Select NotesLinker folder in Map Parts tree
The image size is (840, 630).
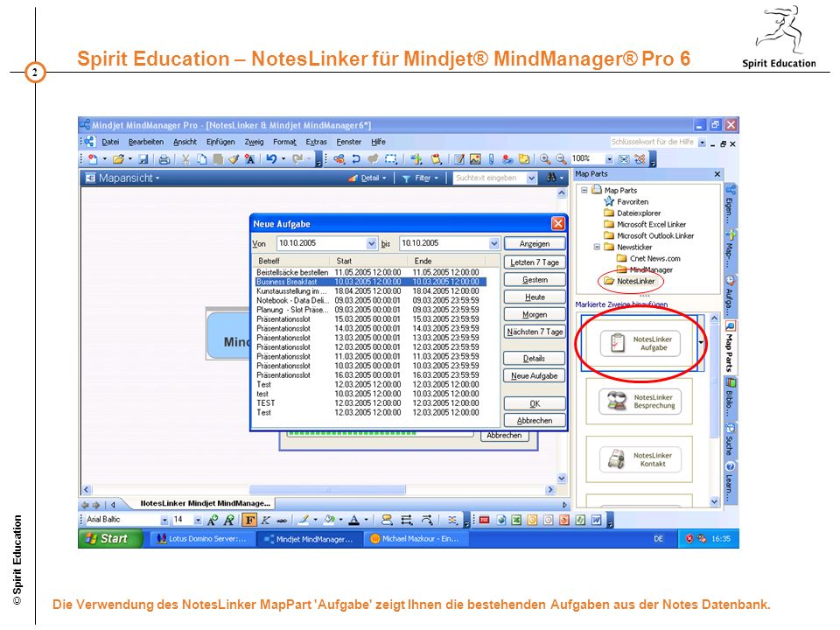[629, 281]
